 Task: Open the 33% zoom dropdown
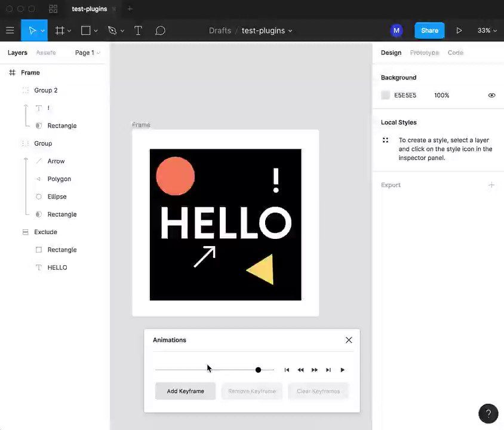coord(487,30)
